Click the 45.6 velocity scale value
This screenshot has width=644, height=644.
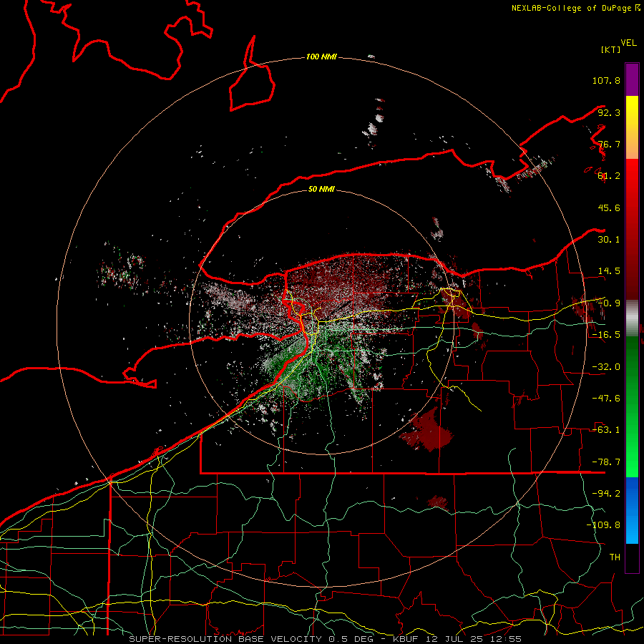pyautogui.click(x=609, y=208)
